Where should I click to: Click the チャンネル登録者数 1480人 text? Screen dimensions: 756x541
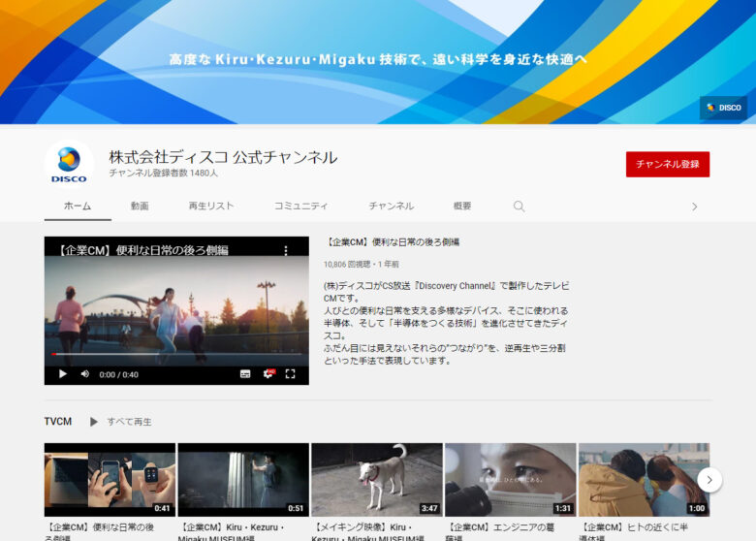click(x=164, y=174)
